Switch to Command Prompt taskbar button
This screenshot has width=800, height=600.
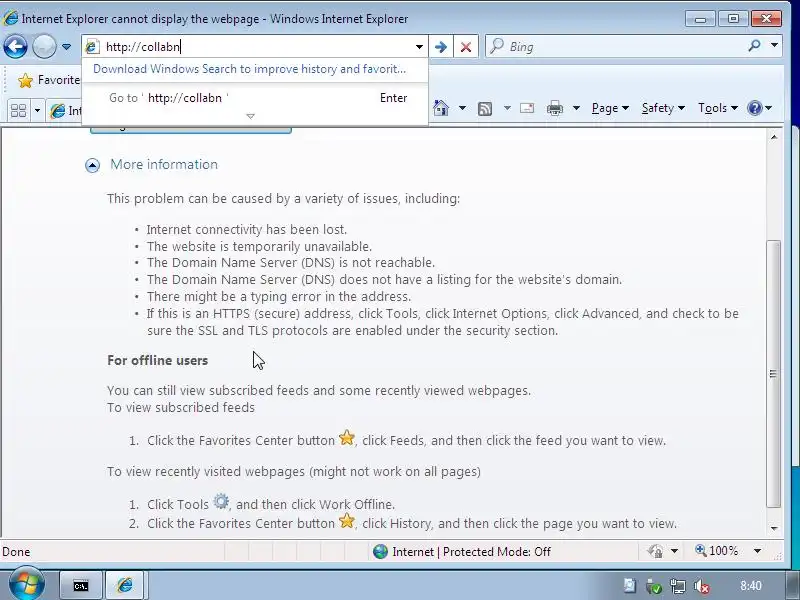tap(81, 585)
